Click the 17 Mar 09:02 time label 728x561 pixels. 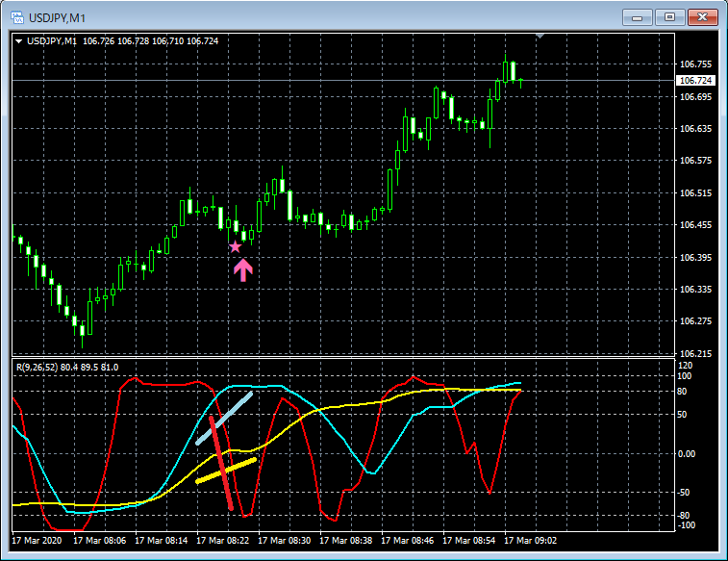tap(530, 541)
